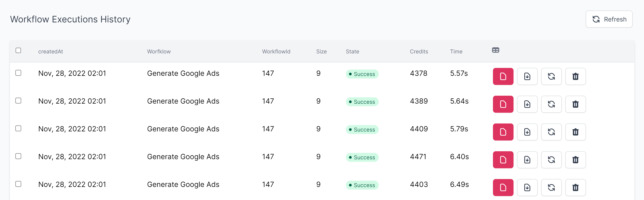Download results for 4471 credits row
The image size is (644, 200).
click(x=527, y=160)
